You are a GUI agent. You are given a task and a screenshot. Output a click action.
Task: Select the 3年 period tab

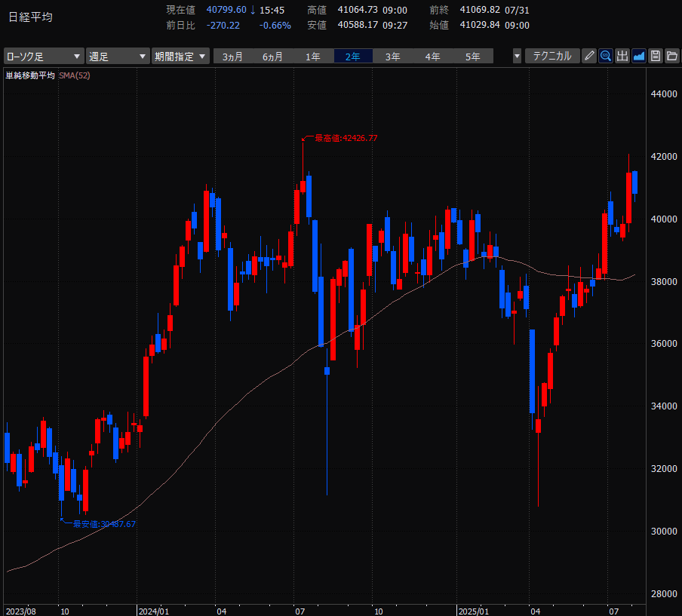(x=393, y=57)
